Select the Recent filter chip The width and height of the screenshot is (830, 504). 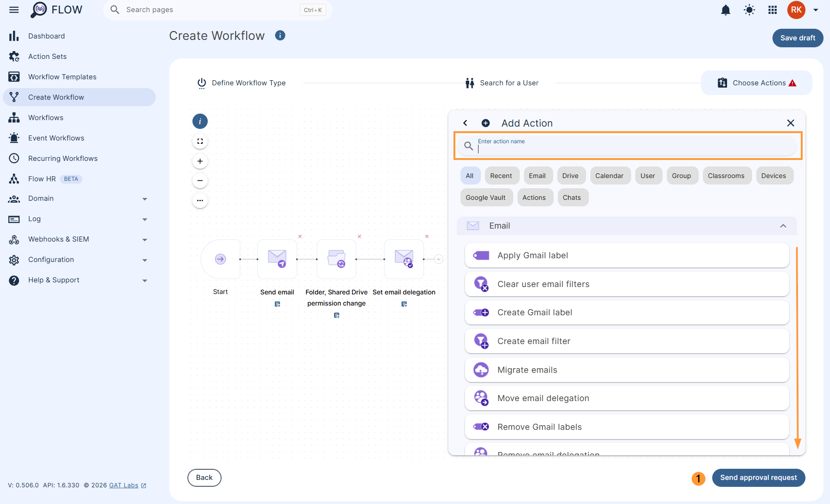tap(501, 176)
